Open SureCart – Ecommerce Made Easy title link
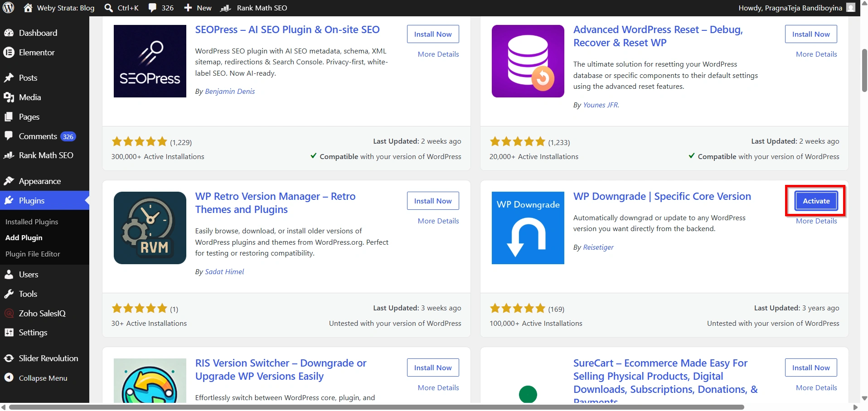 tap(665, 380)
